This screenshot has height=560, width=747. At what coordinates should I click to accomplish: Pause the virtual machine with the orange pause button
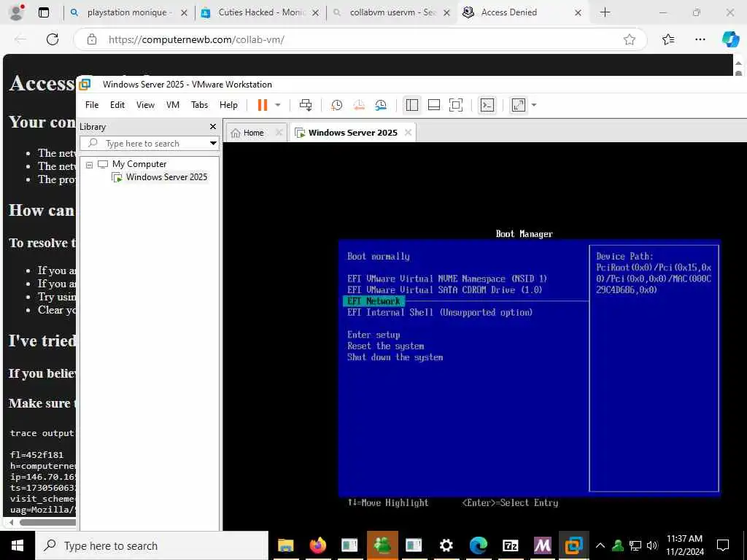(262, 105)
